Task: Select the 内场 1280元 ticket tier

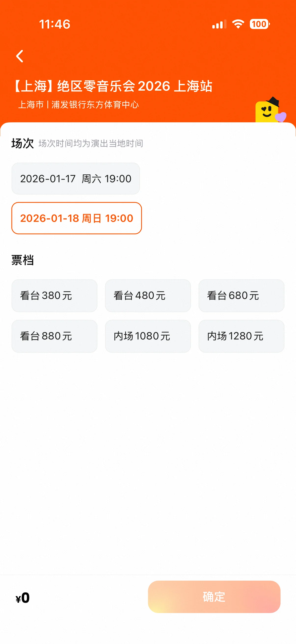Action: (241, 336)
